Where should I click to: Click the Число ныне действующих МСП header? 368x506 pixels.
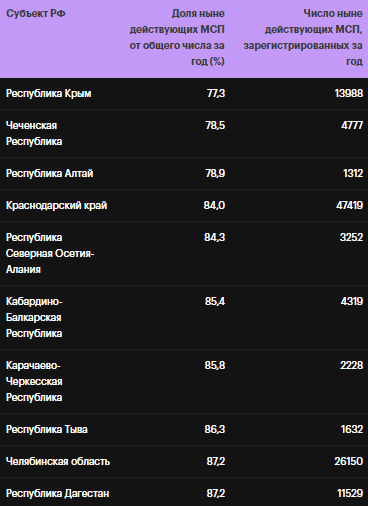click(x=303, y=37)
